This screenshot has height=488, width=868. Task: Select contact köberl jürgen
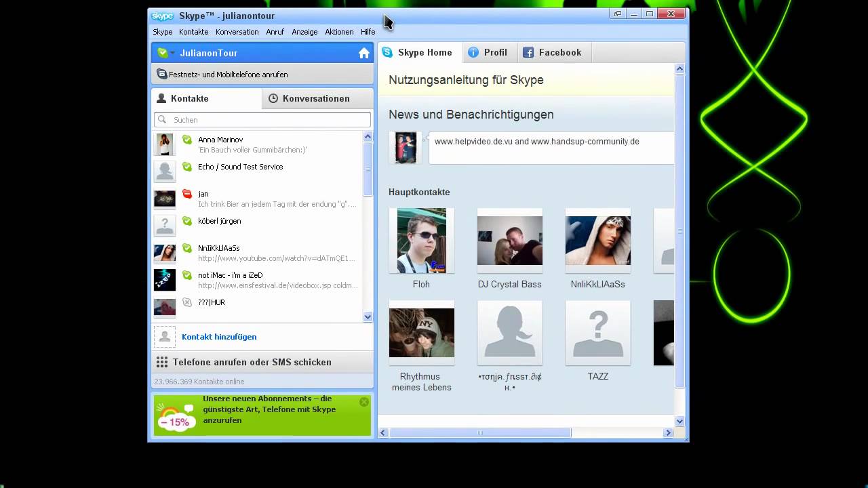[257, 226]
